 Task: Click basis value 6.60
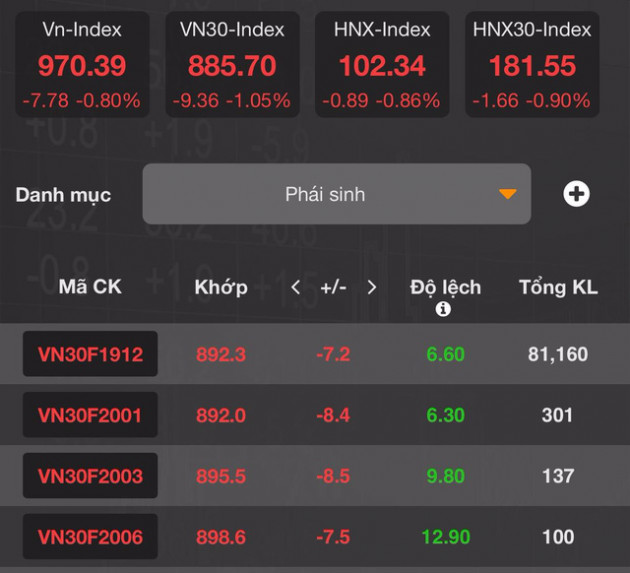[446, 354]
